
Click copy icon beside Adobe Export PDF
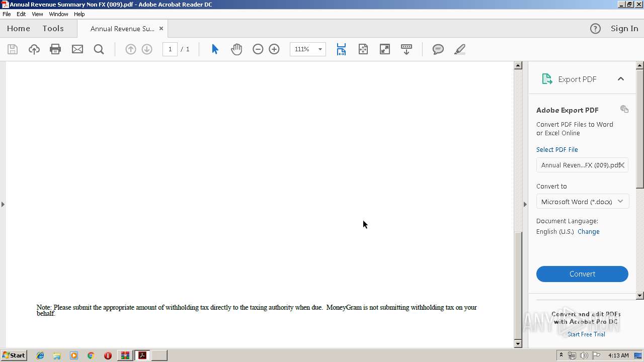tap(624, 109)
